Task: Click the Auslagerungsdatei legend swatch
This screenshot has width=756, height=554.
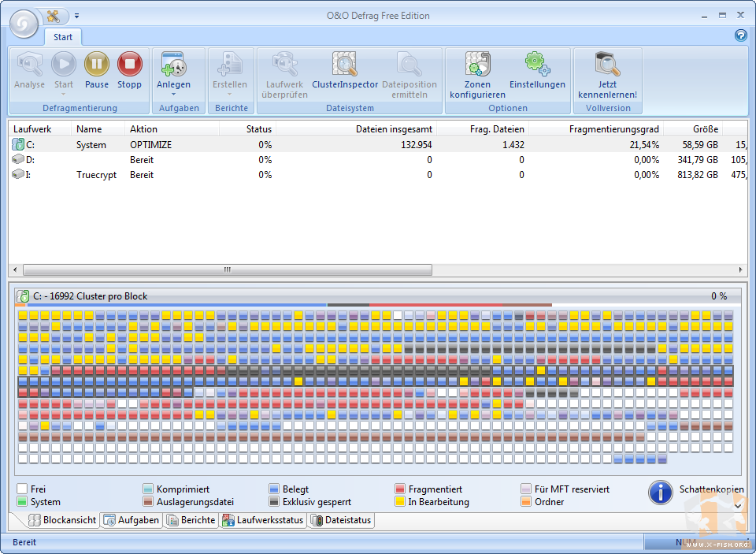Action: pos(148,501)
